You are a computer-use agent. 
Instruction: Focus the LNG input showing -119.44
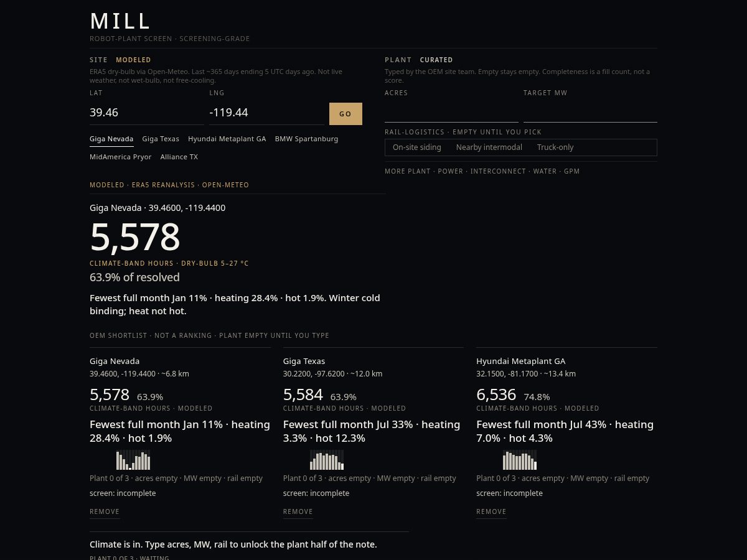click(267, 113)
